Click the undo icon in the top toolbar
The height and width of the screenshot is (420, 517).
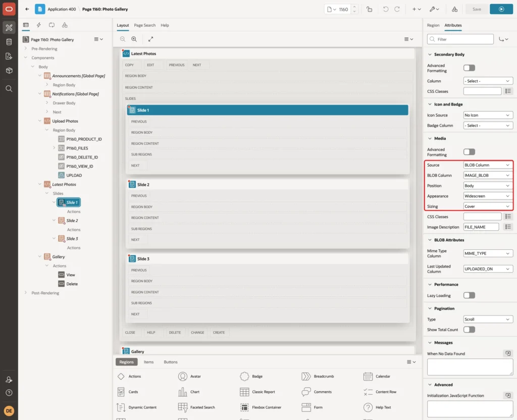[x=385, y=9]
